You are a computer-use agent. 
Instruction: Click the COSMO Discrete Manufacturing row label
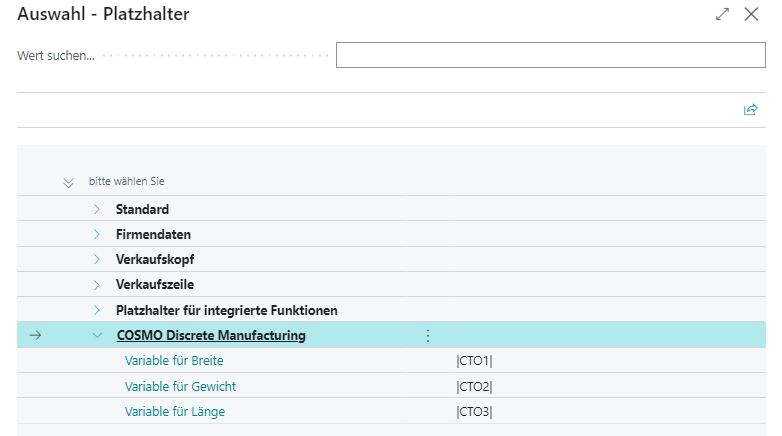[211, 336]
